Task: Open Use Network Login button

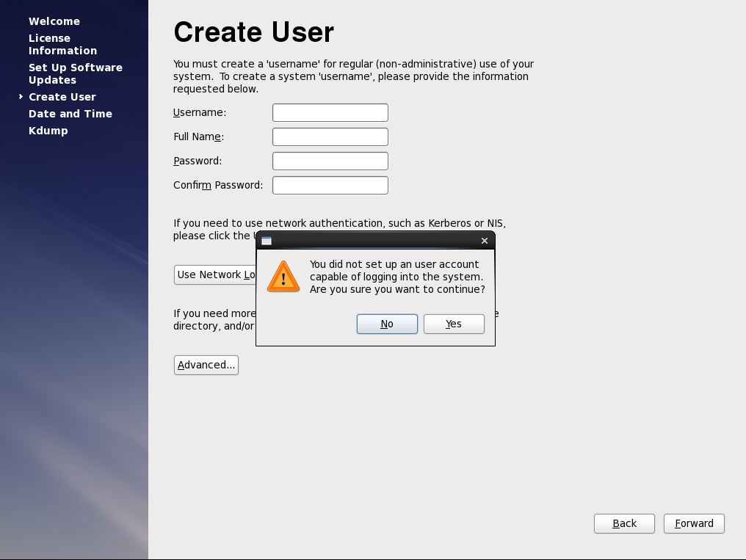Action: coord(215,274)
